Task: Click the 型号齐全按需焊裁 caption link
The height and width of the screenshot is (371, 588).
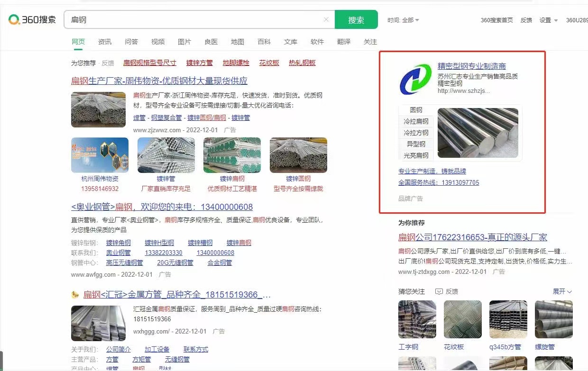Action: coord(298,189)
